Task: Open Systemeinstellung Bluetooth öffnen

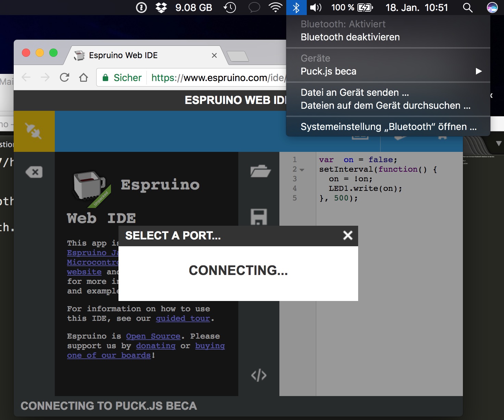Action: (x=389, y=127)
